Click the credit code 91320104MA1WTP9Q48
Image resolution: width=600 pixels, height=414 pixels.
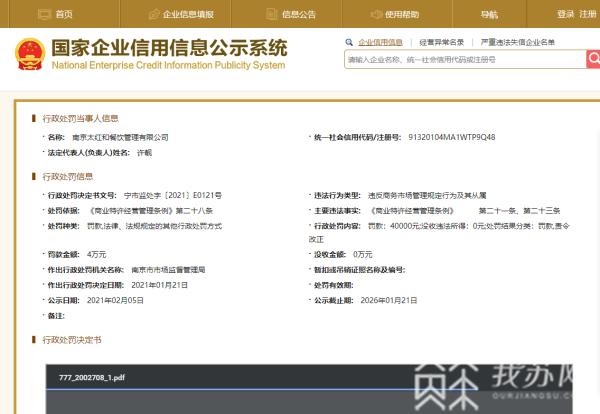point(452,137)
